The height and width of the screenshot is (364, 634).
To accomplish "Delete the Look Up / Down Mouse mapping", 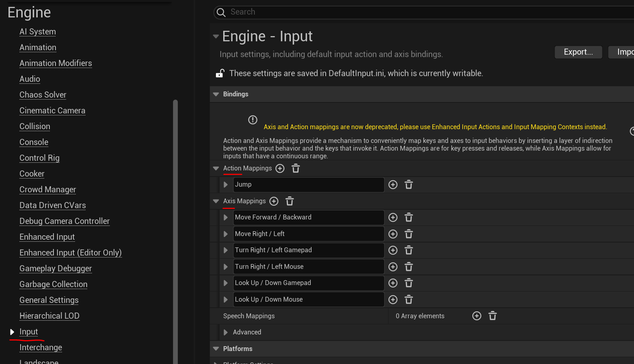I will click(409, 300).
